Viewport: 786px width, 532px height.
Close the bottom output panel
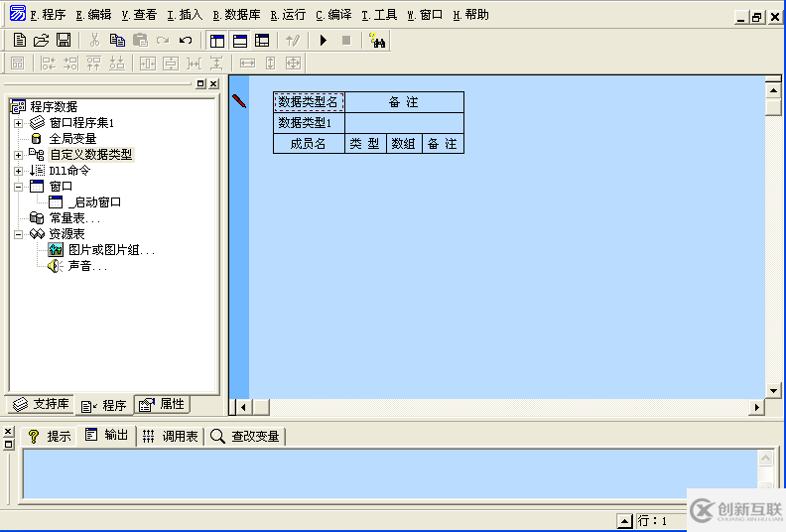[8, 431]
